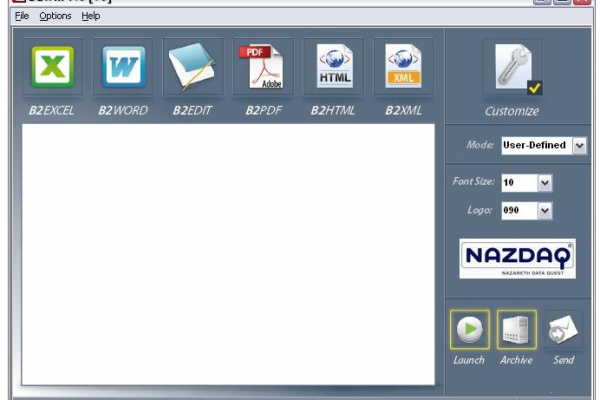
Task: Click the B2PDF text label
Action: click(x=263, y=111)
